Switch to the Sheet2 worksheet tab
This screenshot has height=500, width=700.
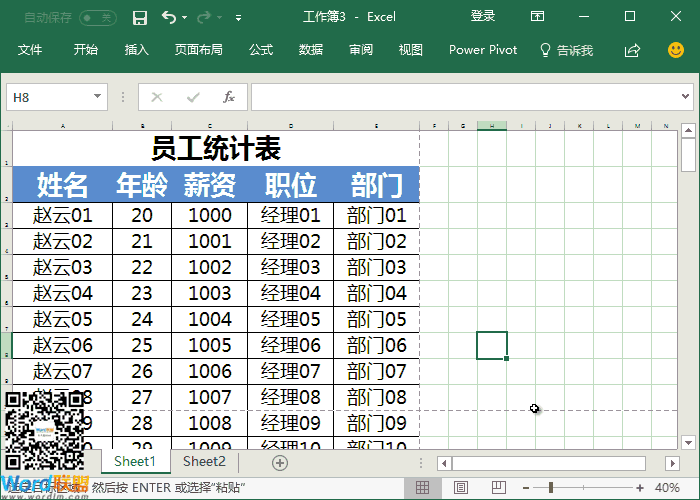[x=204, y=462]
